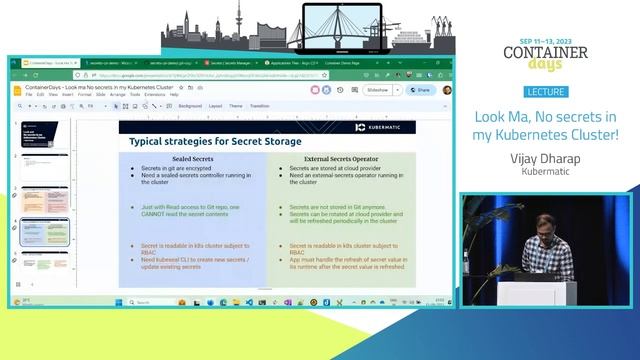
Task: Add comment using toolbar icon
Action: [x=169, y=106]
